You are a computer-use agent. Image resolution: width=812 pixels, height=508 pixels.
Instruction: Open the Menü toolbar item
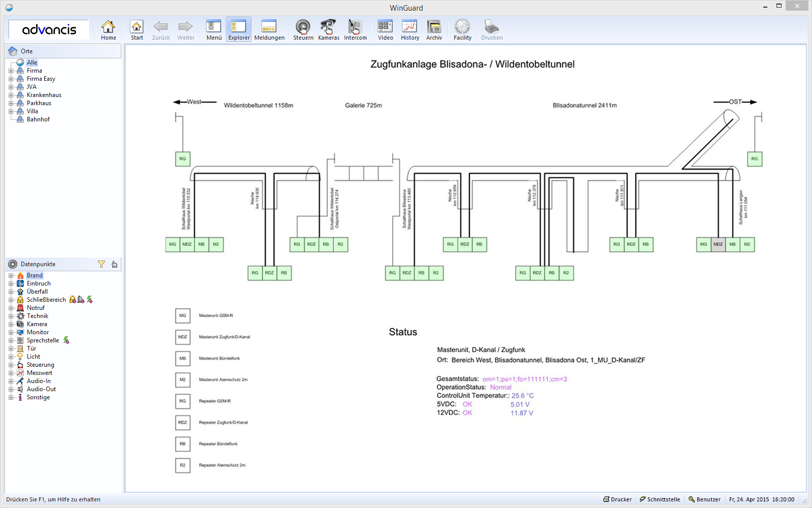(x=214, y=30)
